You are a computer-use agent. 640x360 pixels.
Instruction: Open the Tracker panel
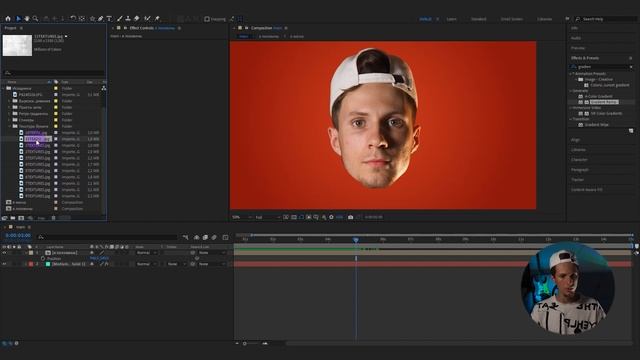[x=577, y=180]
